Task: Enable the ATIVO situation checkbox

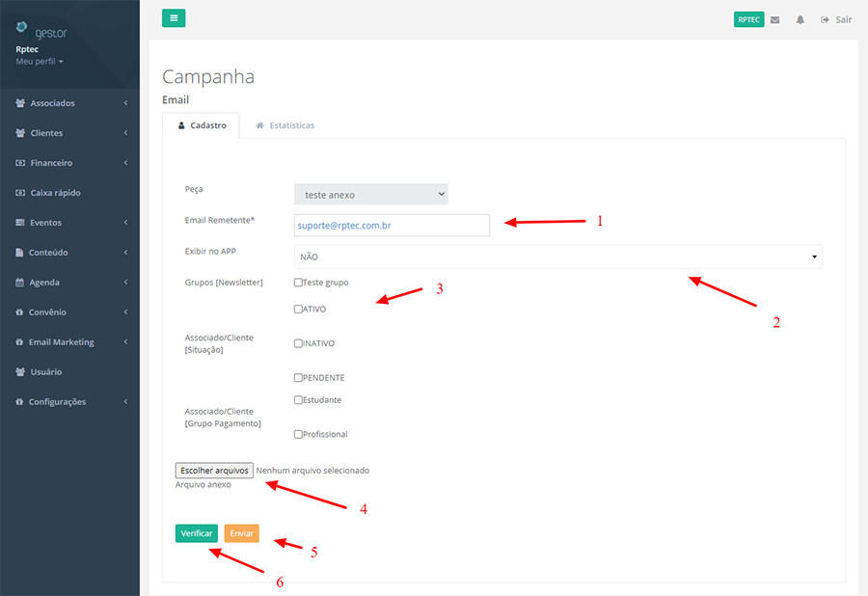Action: 298,310
